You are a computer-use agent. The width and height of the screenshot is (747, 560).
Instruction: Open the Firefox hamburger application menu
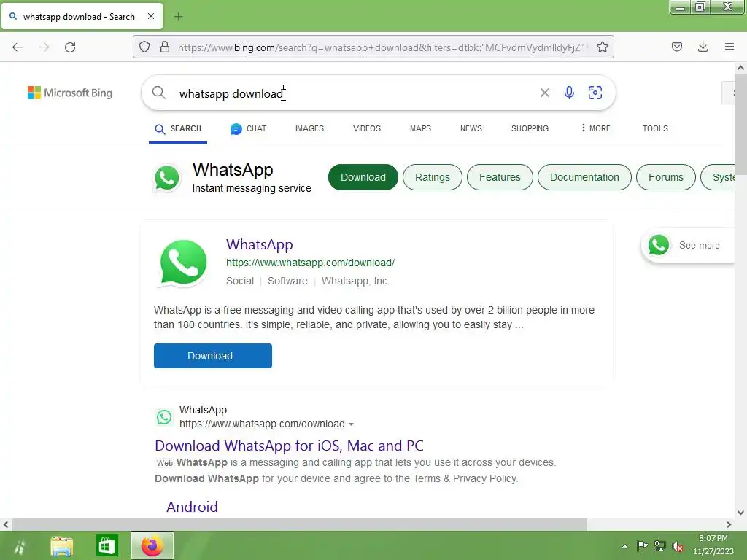[729, 47]
